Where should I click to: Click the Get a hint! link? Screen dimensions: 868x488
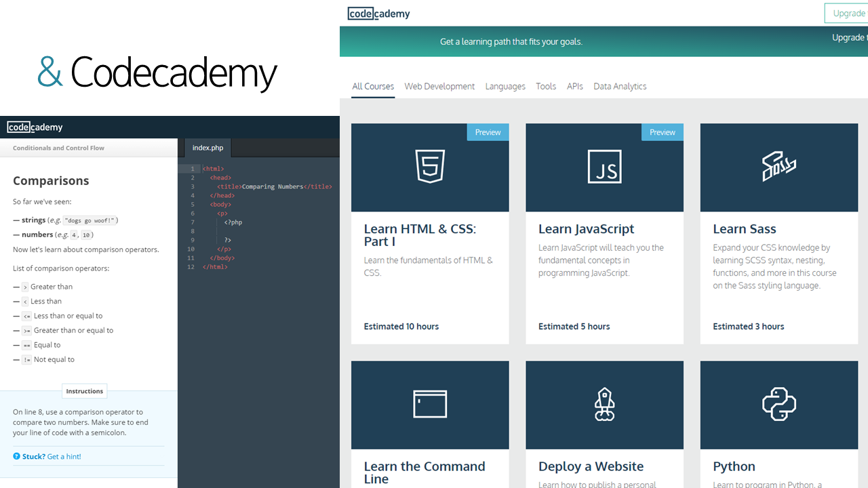[x=64, y=457]
